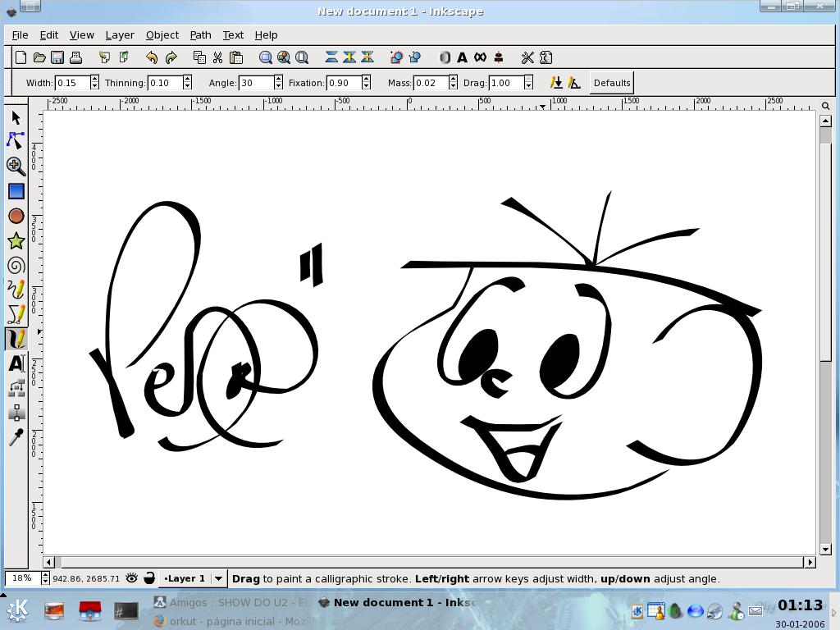Screen dimensions: 840x630
Task: Increase the Width spinner value
Action: pos(95,80)
